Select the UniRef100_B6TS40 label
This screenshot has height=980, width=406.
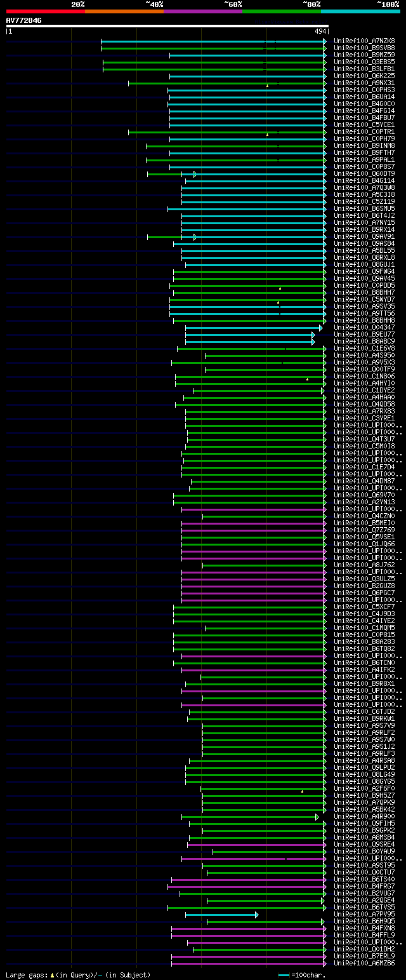tap(365, 879)
